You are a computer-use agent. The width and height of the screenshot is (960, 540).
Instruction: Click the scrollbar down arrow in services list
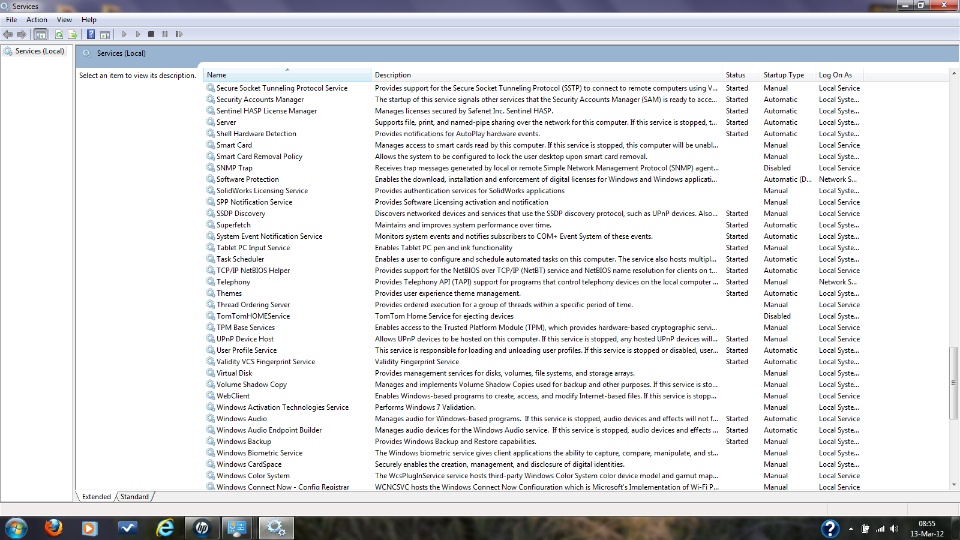pos(953,485)
